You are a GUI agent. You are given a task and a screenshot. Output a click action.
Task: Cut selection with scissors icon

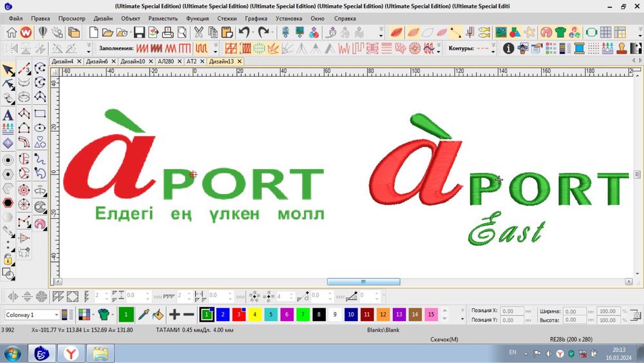pyautogui.click(x=199, y=32)
